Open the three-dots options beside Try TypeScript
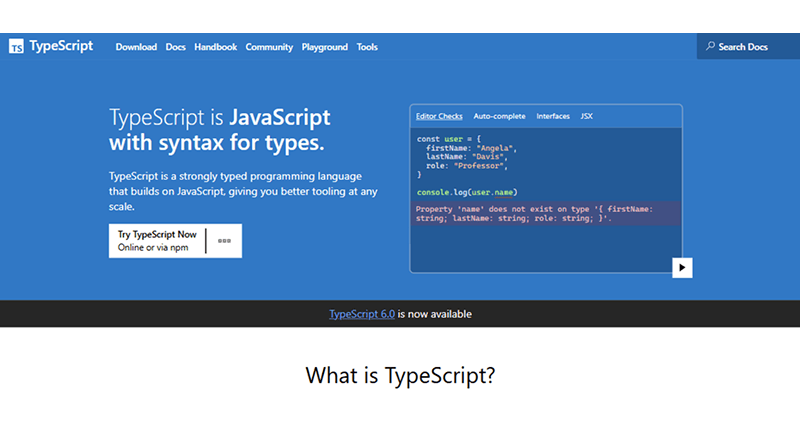This screenshot has width=800, height=445. [224, 241]
